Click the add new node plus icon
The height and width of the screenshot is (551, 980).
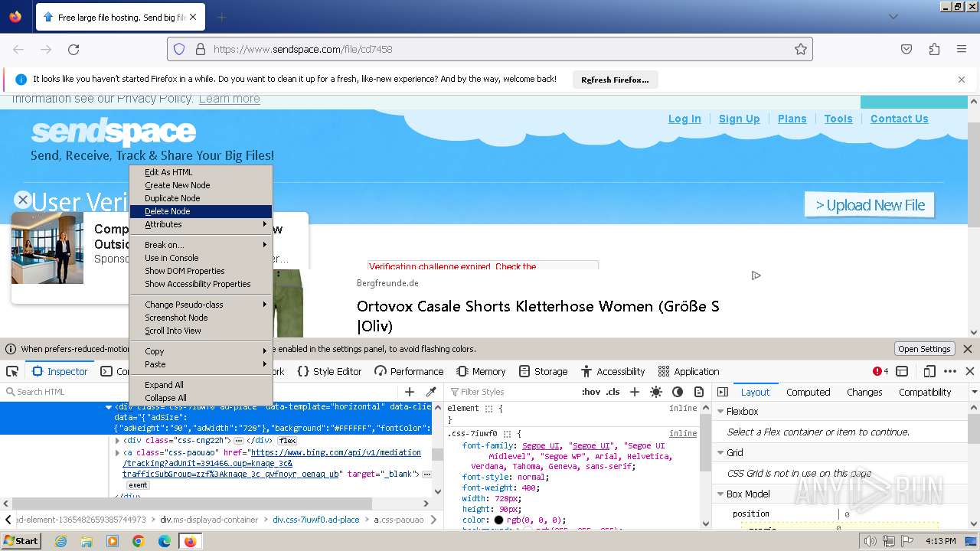point(410,392)
